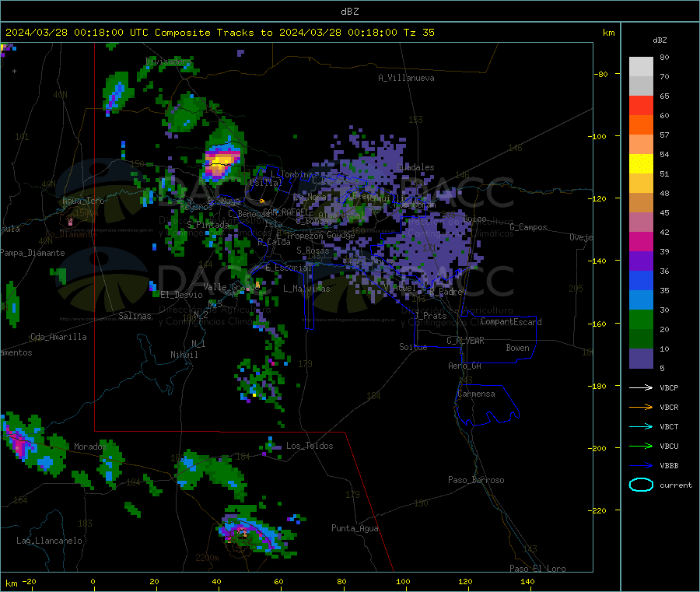This screenshot has width=700, height=592.
Task: Click the 'dBZ' title at top
Action: coord(349,12)
